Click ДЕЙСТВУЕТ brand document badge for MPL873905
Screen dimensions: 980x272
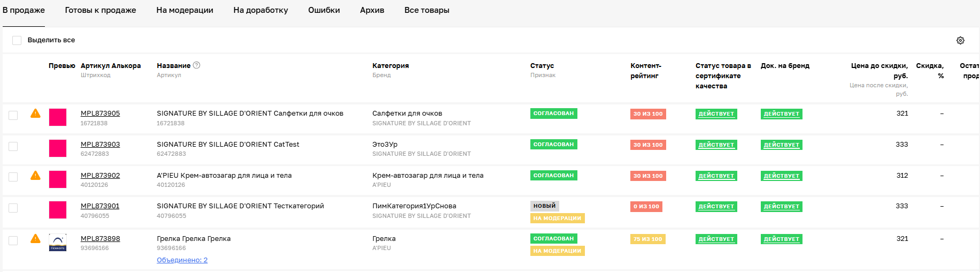782,114
